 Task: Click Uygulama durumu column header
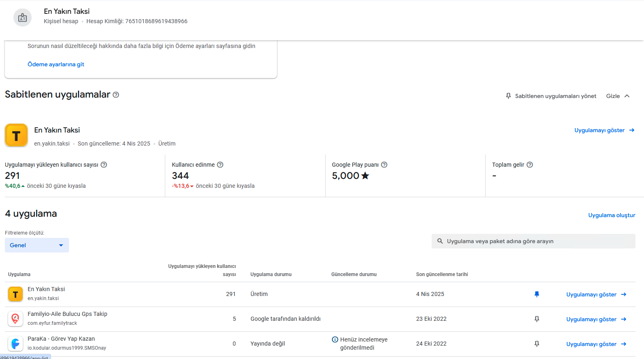pyautogui.click(x=271, y=274)
